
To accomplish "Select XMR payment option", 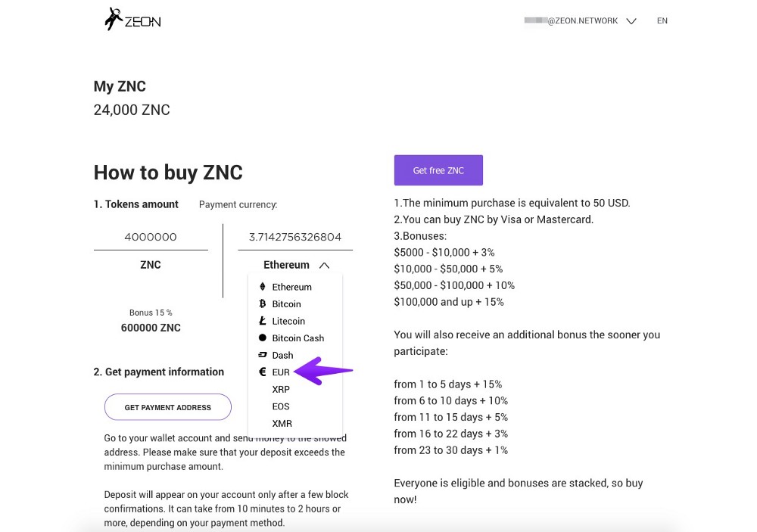I will click(x=282, y=423).
